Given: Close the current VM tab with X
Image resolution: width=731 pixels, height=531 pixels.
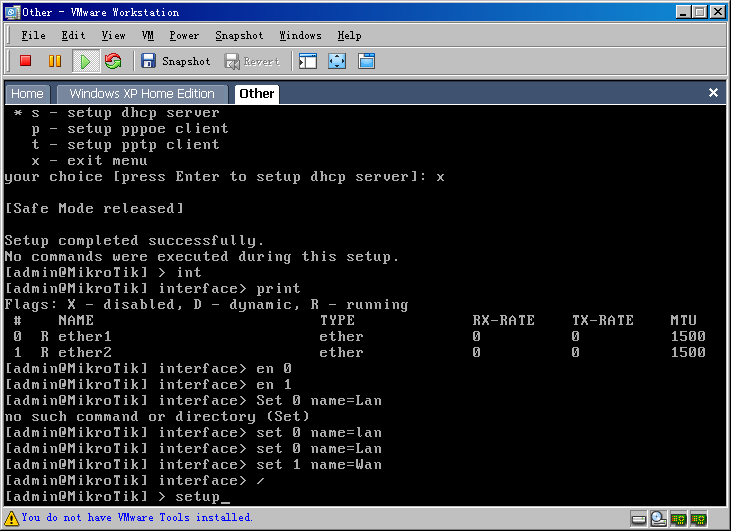Looking at the screenshot, I should click(713, 93).
